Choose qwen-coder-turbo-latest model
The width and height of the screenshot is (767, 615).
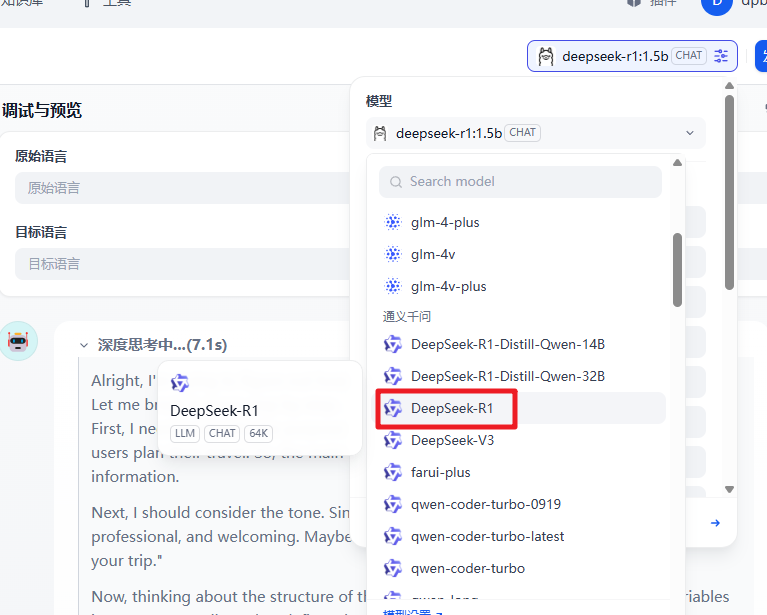(x=487, y=536)
